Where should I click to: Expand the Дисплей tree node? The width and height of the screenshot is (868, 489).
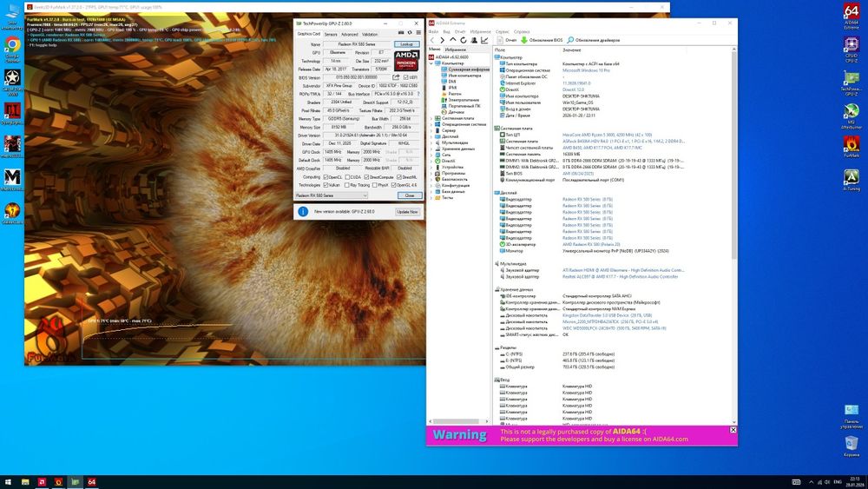[431, 136]
